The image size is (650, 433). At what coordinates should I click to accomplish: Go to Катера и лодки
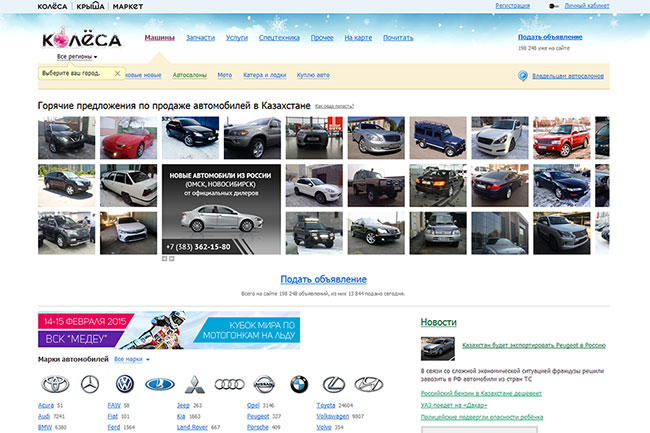point(264,75)
